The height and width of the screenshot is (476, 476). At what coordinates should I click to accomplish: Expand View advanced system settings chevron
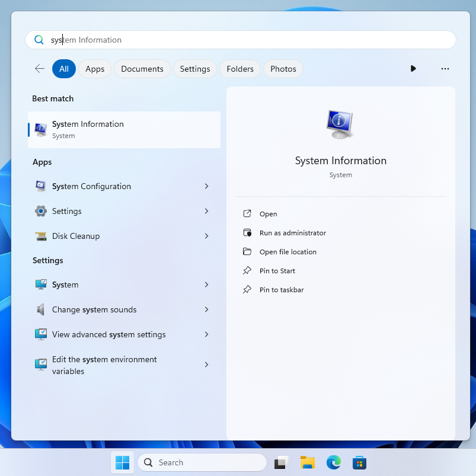(206, 334)
